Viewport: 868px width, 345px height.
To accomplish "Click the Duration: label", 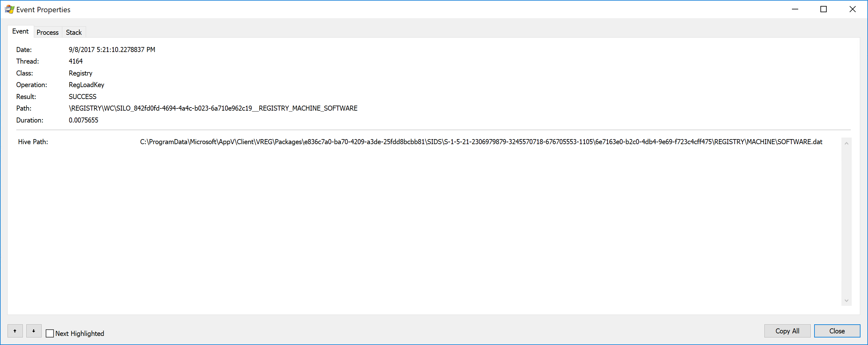I will (30, 120).
